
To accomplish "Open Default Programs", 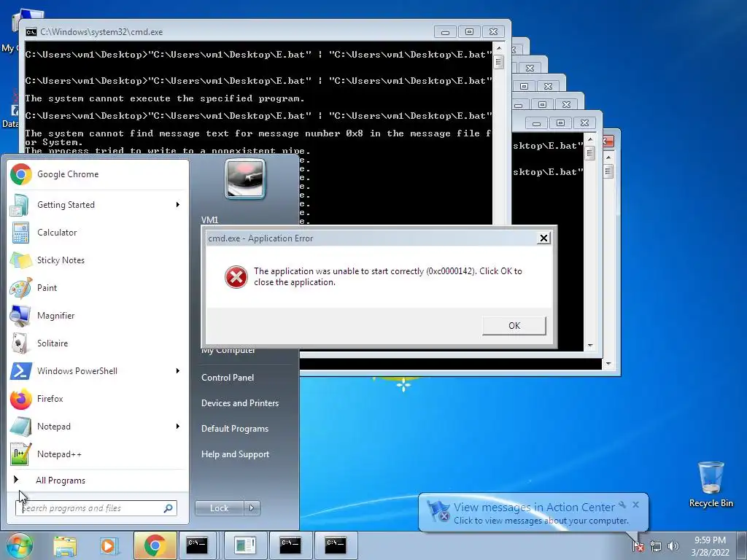I will point(234,429).
